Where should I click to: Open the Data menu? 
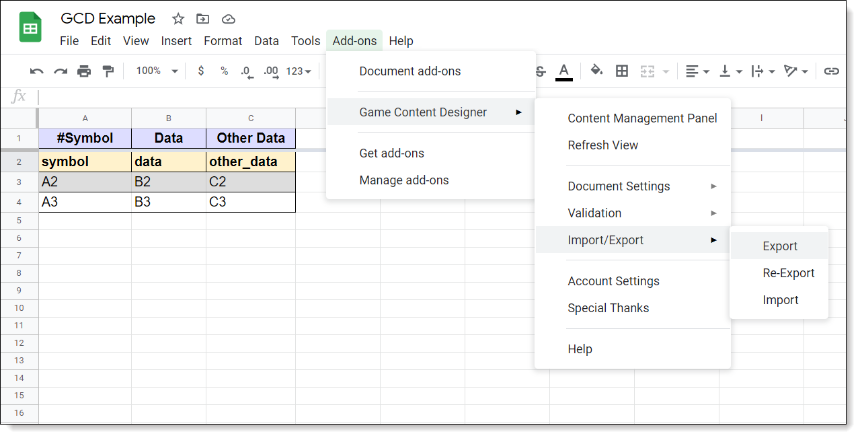coord(266,41)
